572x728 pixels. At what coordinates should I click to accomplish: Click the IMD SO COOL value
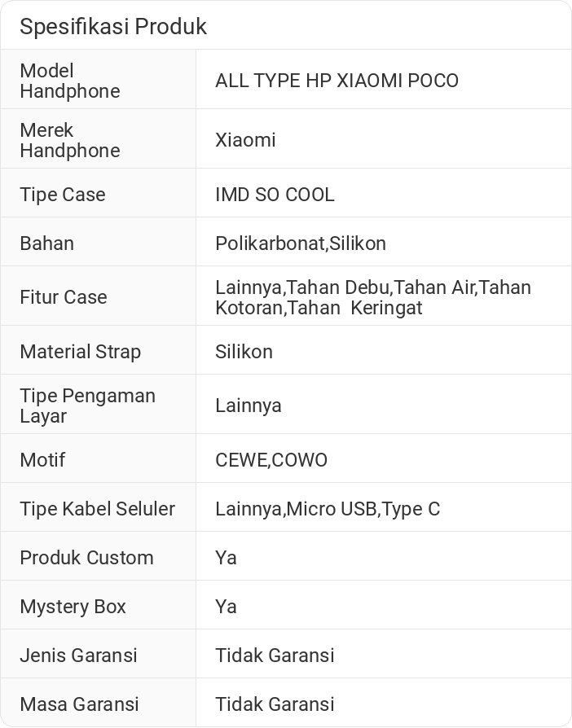click(275, 195)
